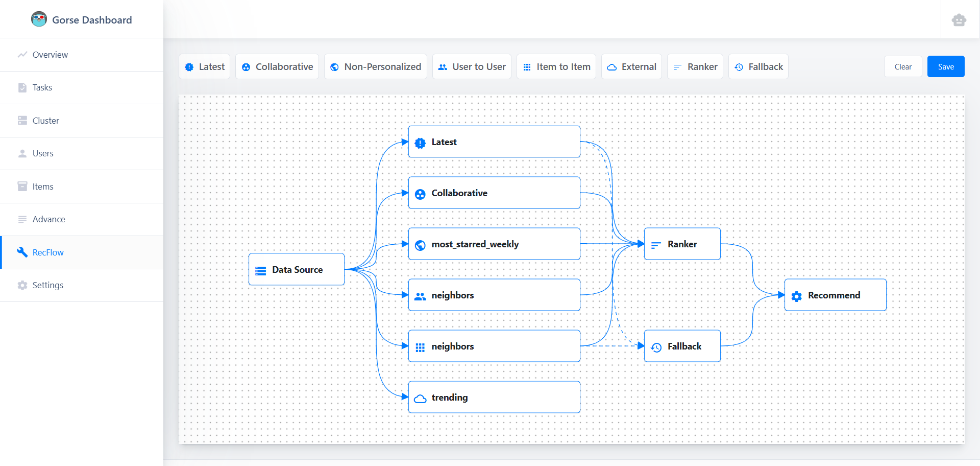Add a Collaborative node from toolbar
This screenshot has height=466, width=980.
click(277, 67)
